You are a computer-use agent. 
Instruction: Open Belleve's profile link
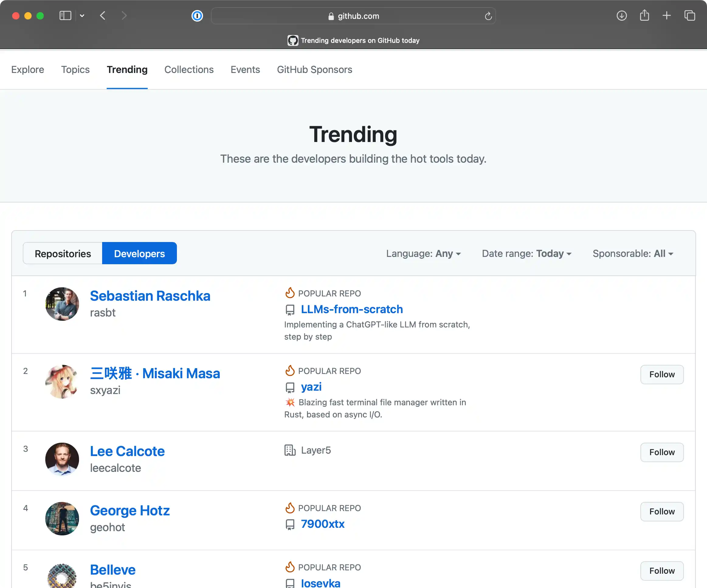113,569
